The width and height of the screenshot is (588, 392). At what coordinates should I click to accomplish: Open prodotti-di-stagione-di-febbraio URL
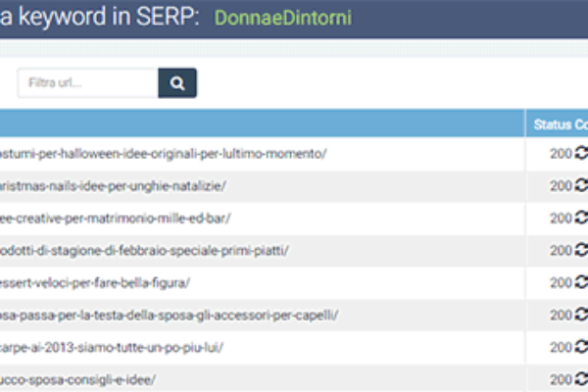tap(144, 251)
